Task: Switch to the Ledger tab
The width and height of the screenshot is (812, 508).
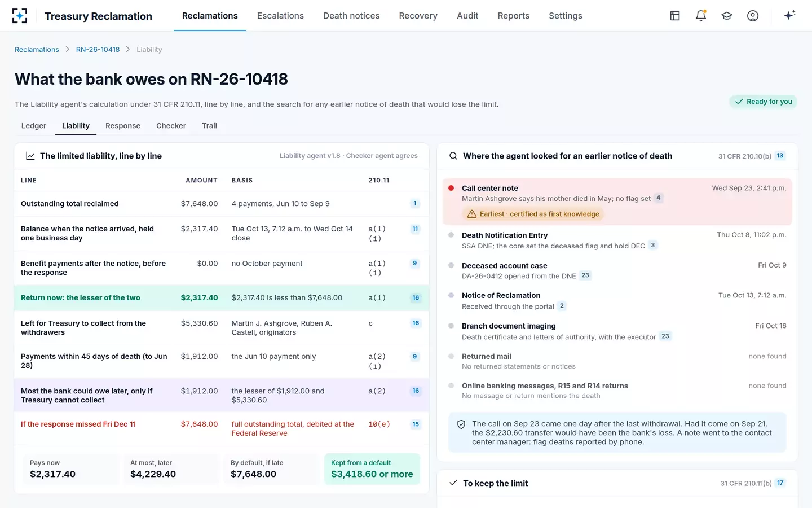Action: [34, 126]
